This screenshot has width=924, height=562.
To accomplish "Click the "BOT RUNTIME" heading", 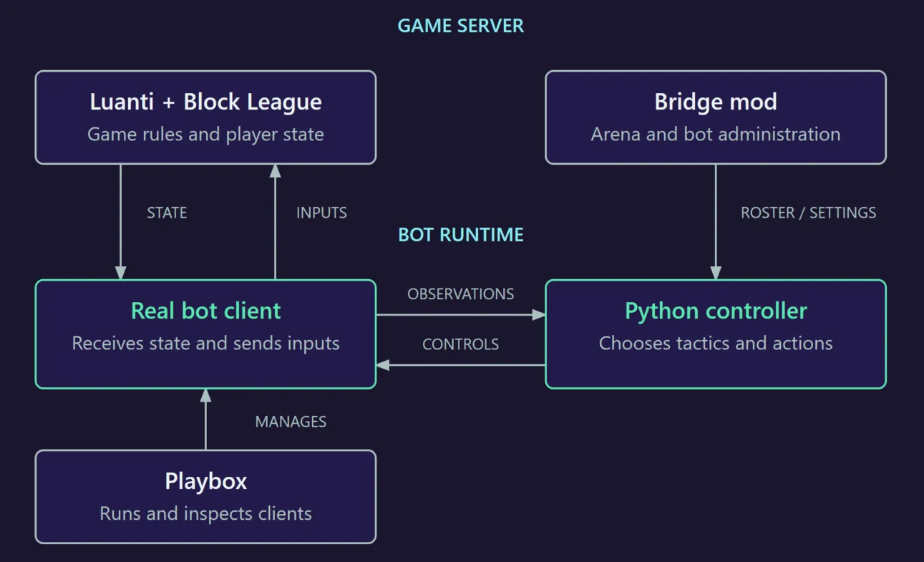I will (461, 235).
